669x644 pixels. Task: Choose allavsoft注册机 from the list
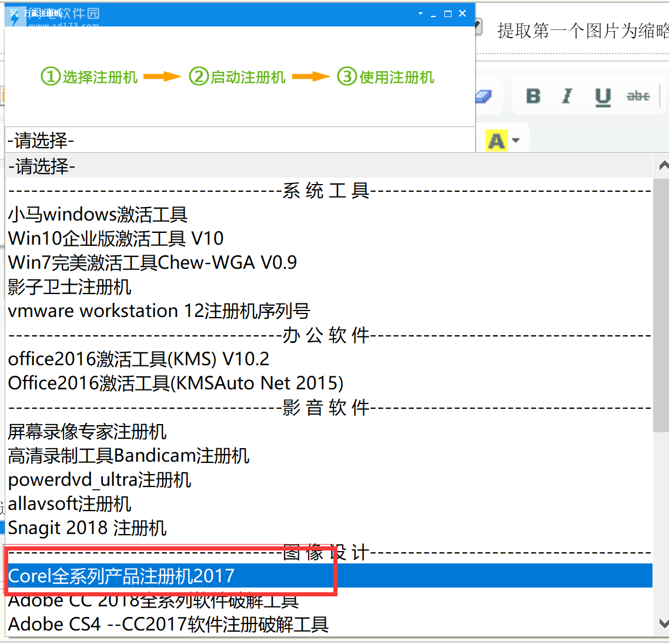tap(329, 504)
